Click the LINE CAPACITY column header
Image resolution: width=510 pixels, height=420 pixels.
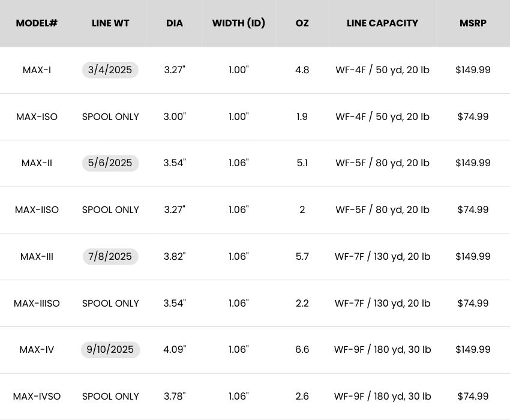[382, 23]
